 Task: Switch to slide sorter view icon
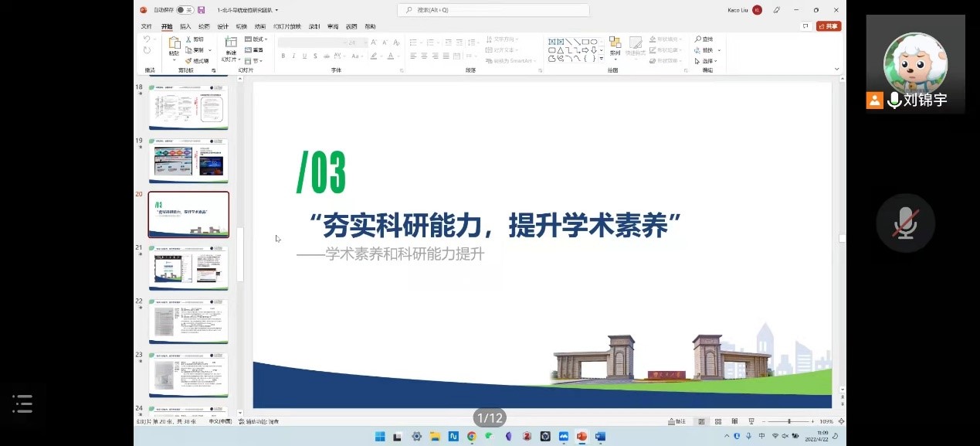(x=718, y=421)
